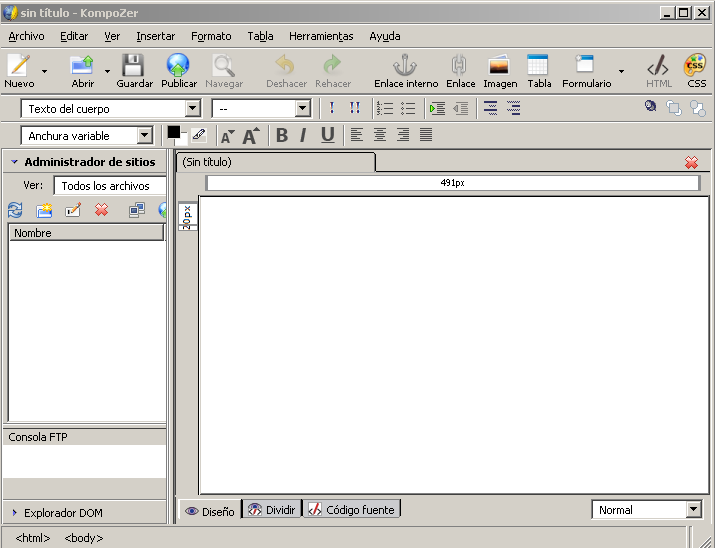Image resolution: width=715 pixels, height=548 pixels.
Task: Open the Insertar menu
Action: [x=155, y=36]
